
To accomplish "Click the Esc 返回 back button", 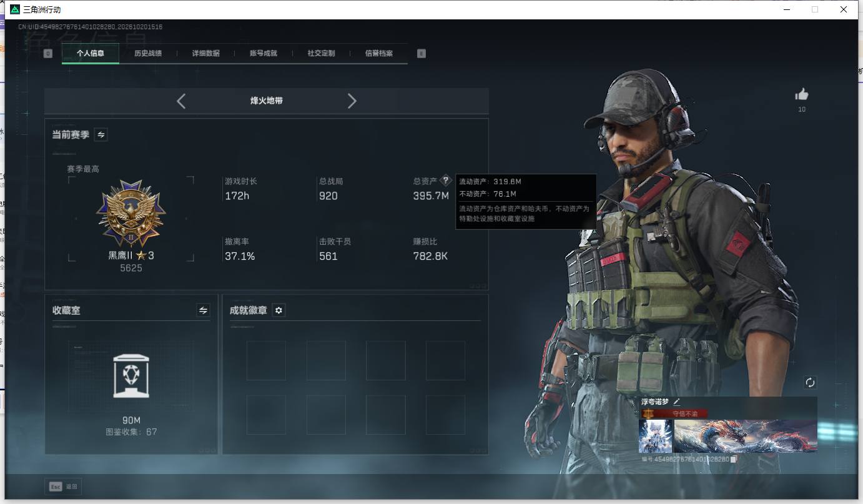I will pos(63,486).
